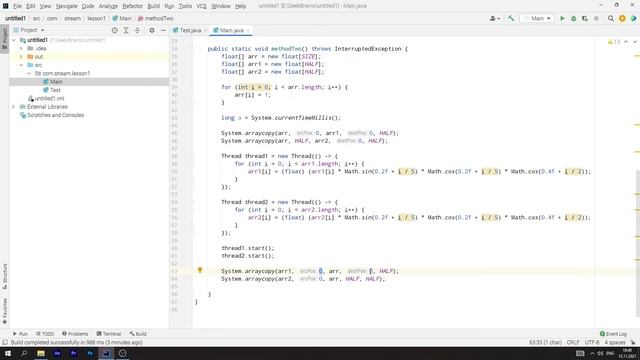Close the Main.java tab
This screenshot has height=360, width=640.
point(248,31)
